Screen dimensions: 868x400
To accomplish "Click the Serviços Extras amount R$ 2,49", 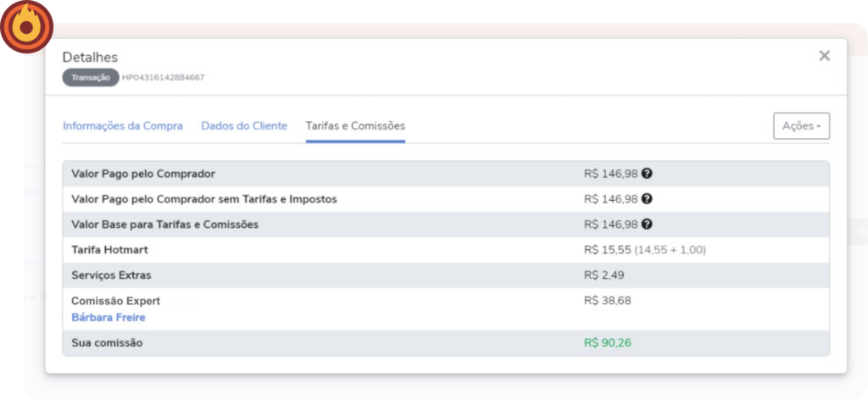I will coord(604,275).
